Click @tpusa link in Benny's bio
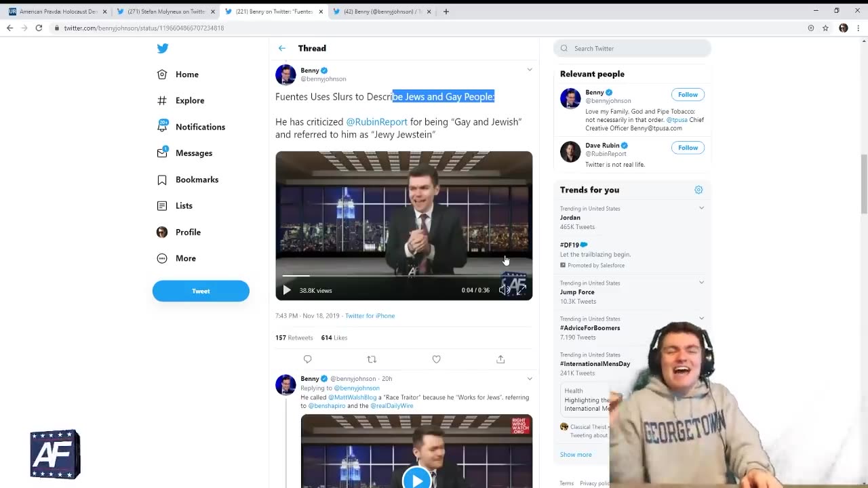The image size is (868, 488). [x=677, y=120]
